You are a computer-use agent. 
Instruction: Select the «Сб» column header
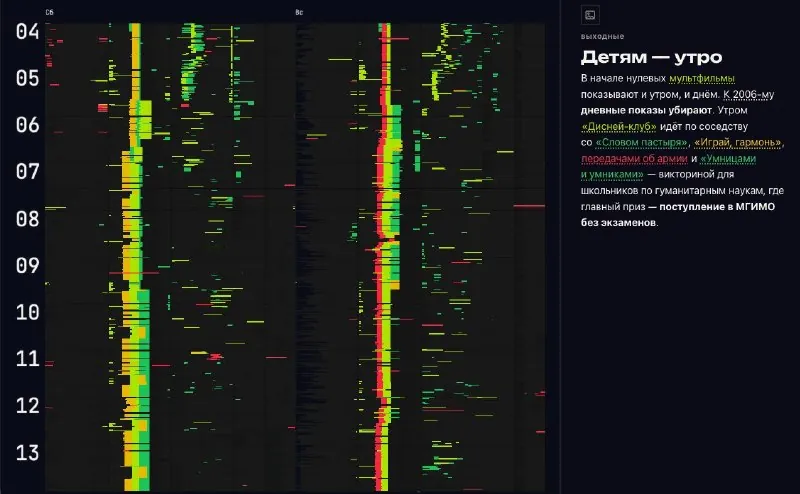tap(49, 12)
